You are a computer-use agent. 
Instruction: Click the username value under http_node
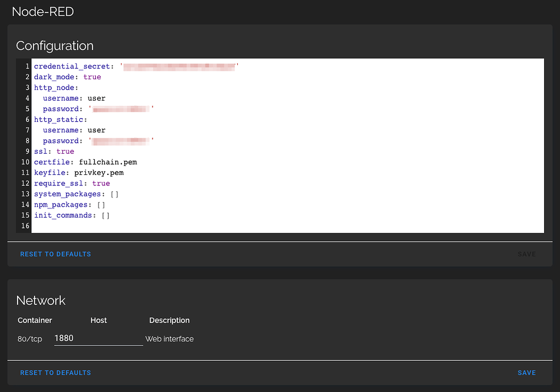[x=96, y=98]
